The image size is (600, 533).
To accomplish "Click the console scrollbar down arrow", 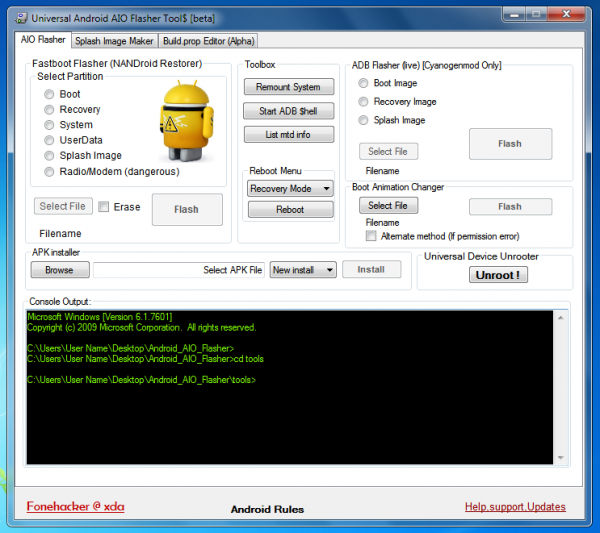I will click(x=561, y=458).
